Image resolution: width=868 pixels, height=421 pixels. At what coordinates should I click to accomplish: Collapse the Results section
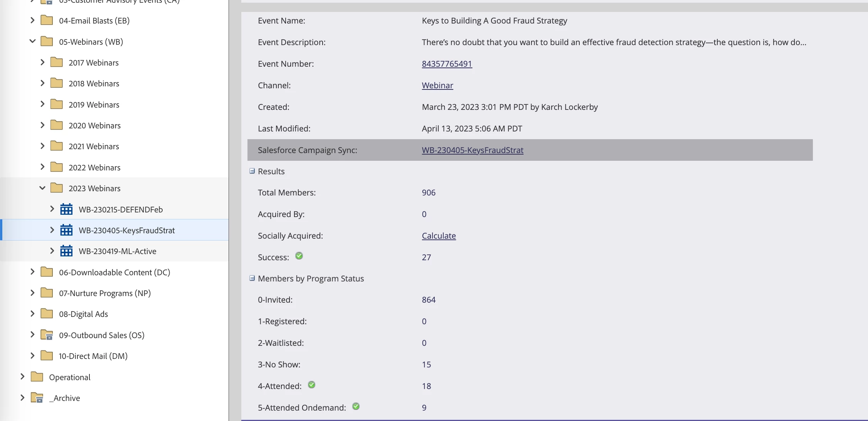click(252, 171)
